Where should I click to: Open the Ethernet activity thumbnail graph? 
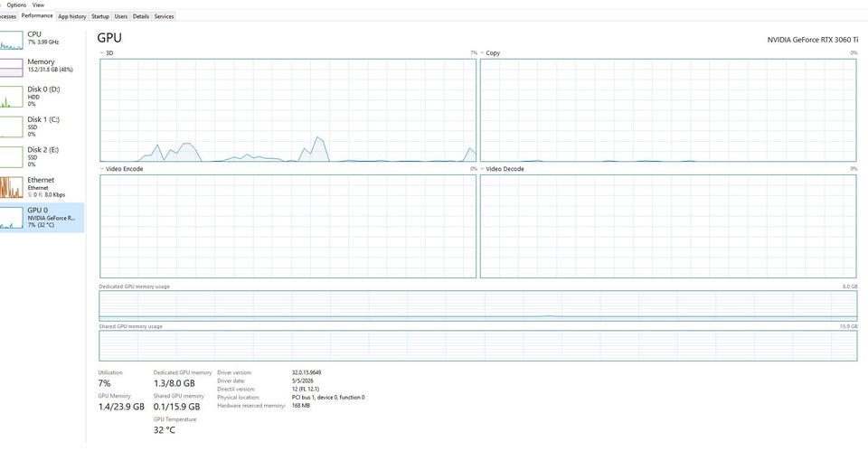point(11,188)
